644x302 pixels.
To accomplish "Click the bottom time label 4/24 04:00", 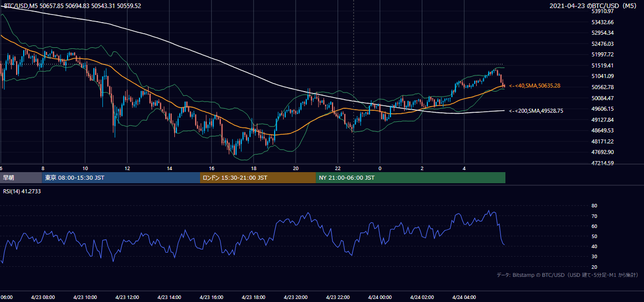I will pyautogui.click(x=464, y=297).
